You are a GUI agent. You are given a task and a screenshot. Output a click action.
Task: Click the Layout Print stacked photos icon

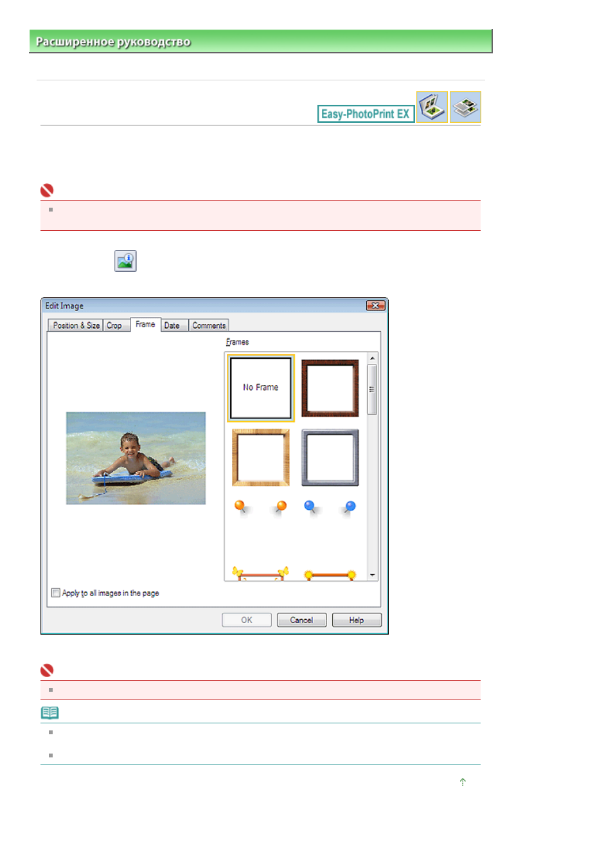coord(465,107)
